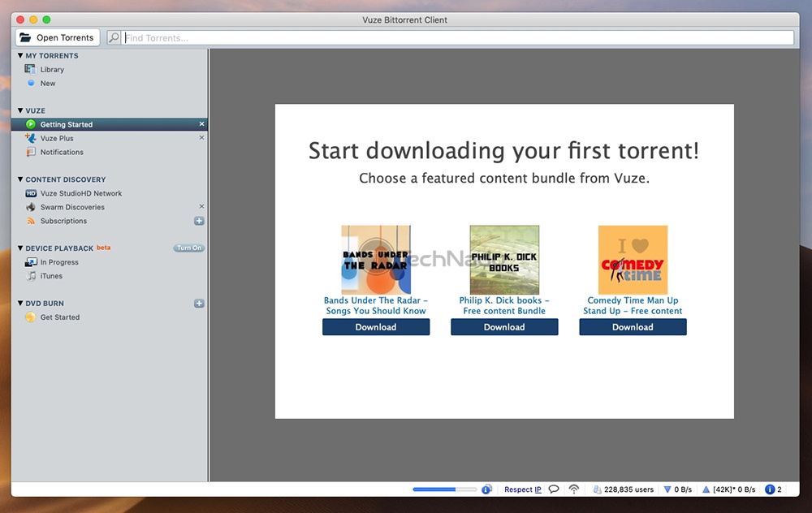
Task: Click the In Progress device icon
Action: [31, 262]
